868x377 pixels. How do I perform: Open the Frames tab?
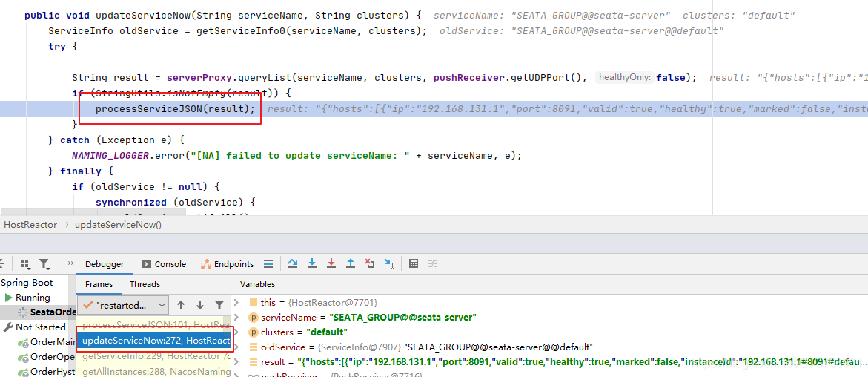click(x=99, y=284)
